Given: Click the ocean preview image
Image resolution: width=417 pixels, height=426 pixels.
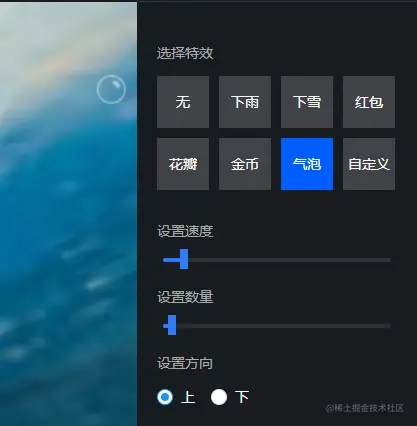Looking at the screenshot, I should (x=68, y=213).
